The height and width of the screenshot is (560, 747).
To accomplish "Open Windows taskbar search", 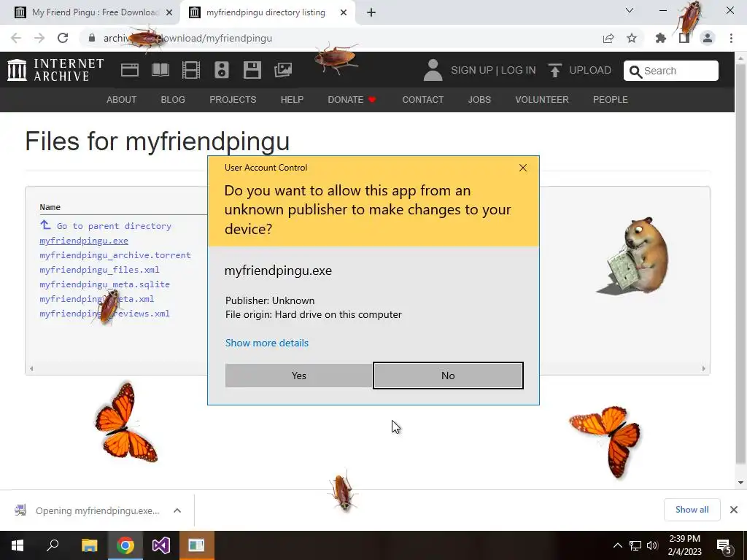I will click(x=53, y=545).
